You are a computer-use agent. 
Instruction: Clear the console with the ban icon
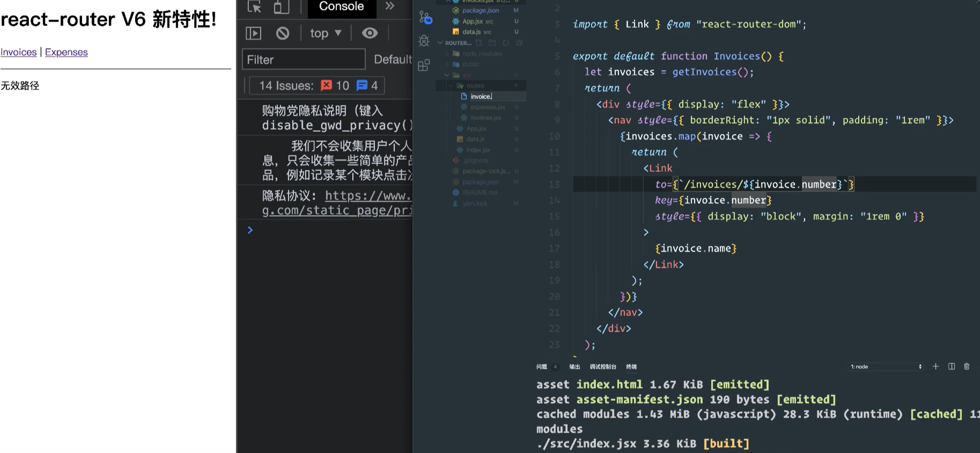click(283, 33)
